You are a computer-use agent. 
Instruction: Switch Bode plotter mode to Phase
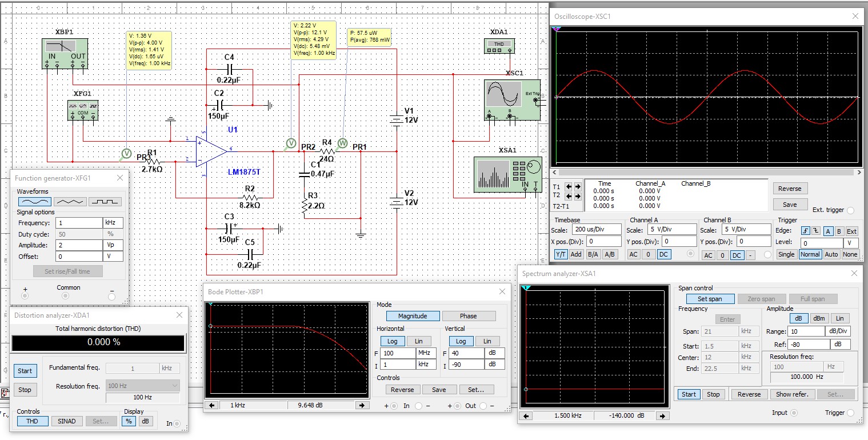pos(469,316)
